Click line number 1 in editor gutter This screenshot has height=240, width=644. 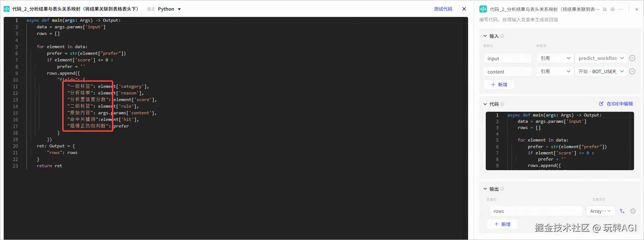(x=17, y=20)
